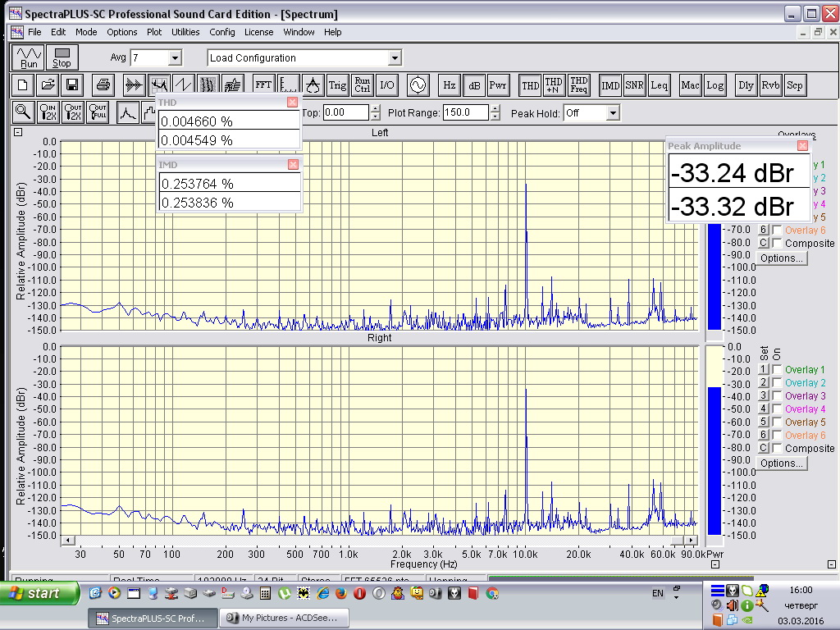Open the THD measurement tool
Image resolution: width=840 pixels, height=630 pixels.
point(531,84)
